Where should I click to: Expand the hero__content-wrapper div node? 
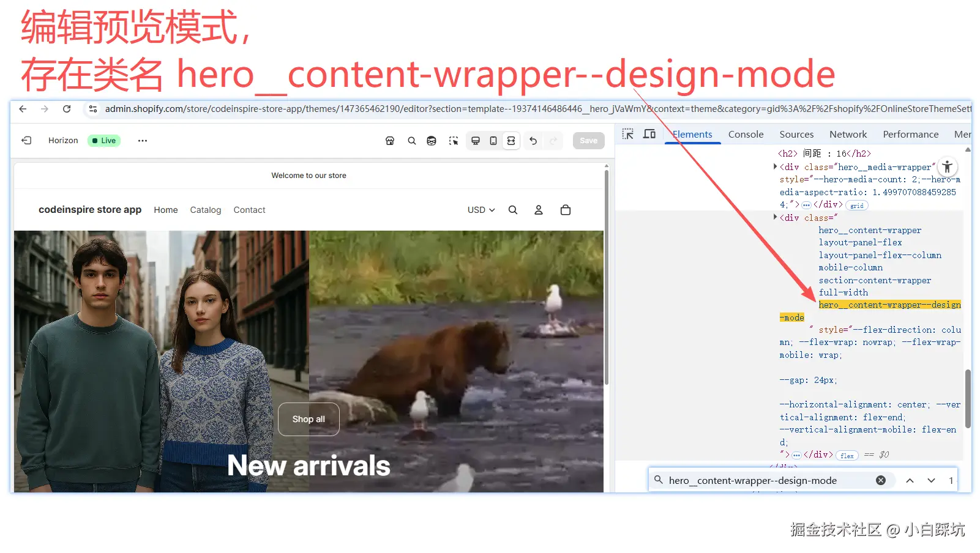tap(776, 217)
